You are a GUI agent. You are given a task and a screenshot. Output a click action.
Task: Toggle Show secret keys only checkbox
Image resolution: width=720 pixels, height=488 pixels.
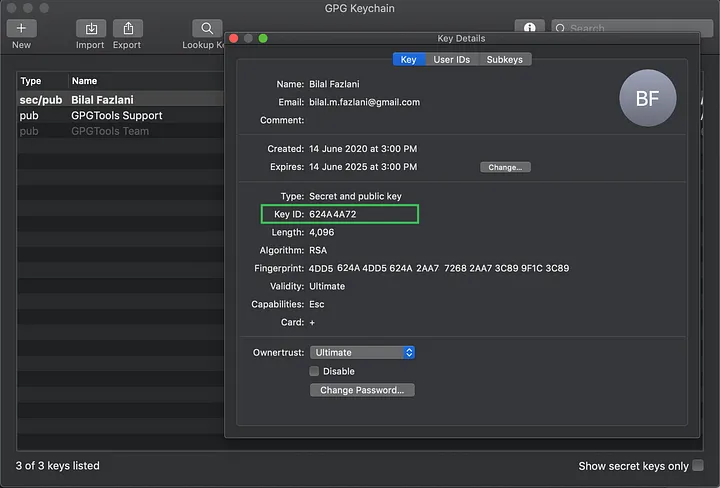click(698, 466)
